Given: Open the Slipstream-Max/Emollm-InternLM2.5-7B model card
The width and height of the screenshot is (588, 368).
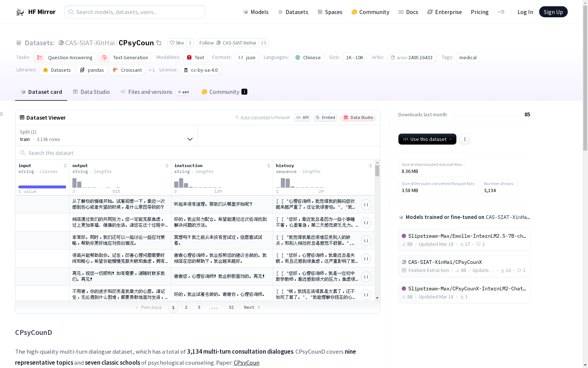Looking at the screenshot, I should [x=464, y=240].
